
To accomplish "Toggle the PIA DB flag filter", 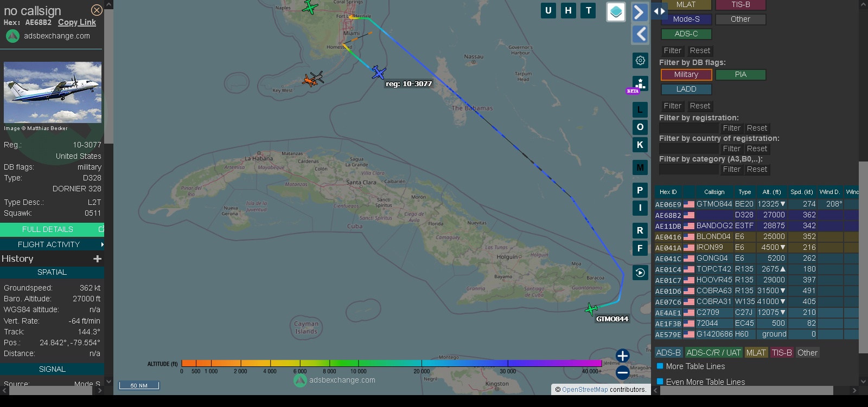I will [x=741, y=74].
